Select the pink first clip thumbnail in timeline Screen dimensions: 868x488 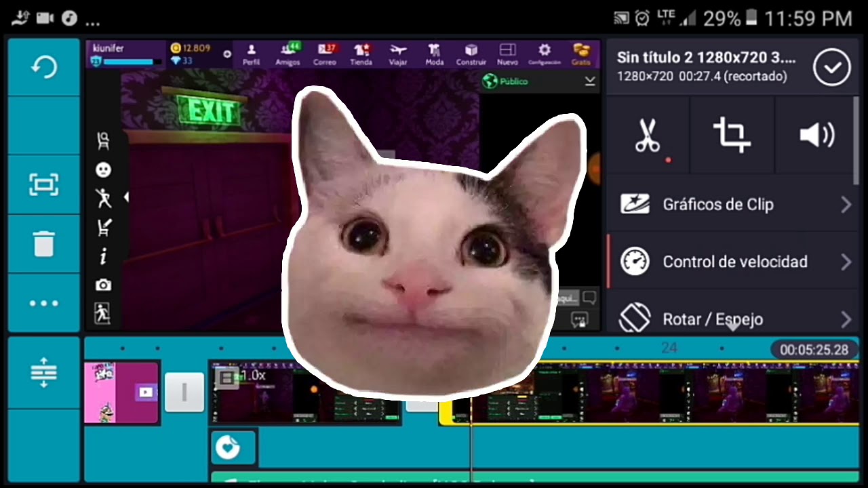[x=122, y=392]
